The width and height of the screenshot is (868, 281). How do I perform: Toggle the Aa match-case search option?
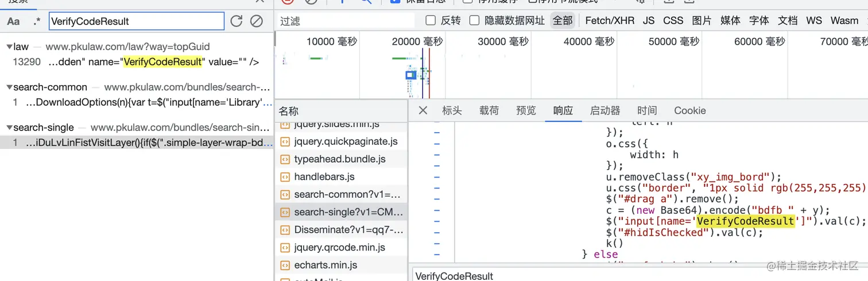(x=13, y=21)
